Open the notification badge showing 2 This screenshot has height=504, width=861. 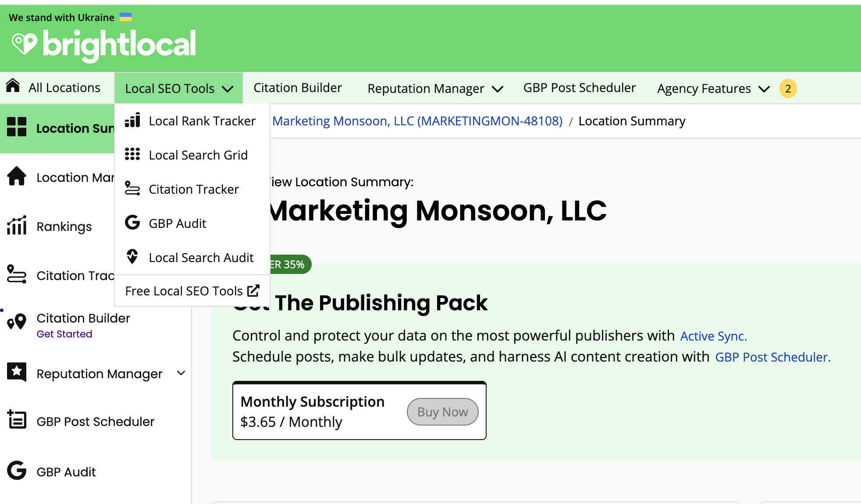point(788,89)
